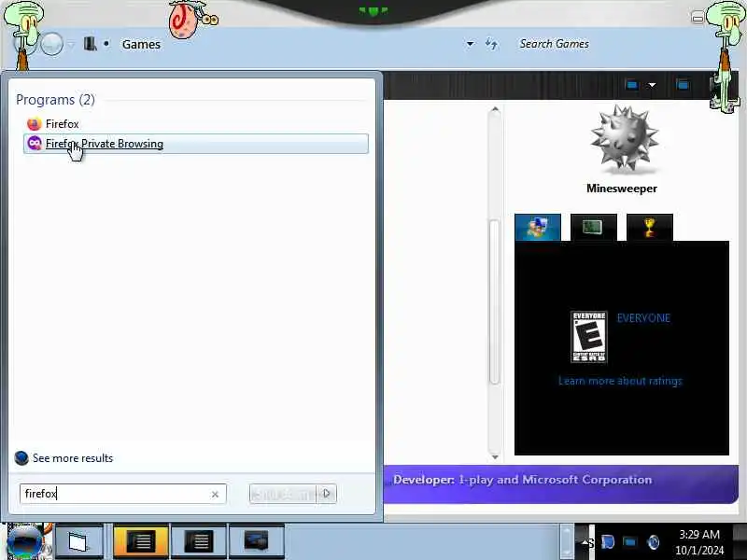Screen dimensions: 747x560
Task: Click the Forward navigation button
Action: pos(51,44)
